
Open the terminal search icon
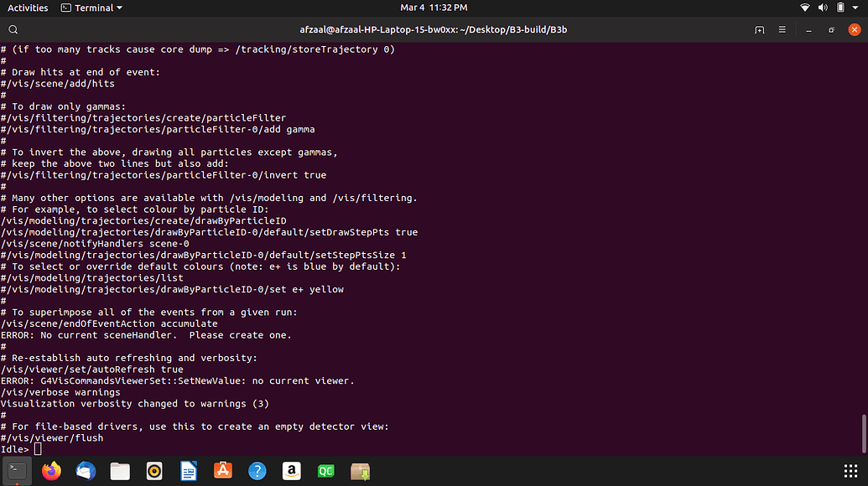click(x=13, y=30)
